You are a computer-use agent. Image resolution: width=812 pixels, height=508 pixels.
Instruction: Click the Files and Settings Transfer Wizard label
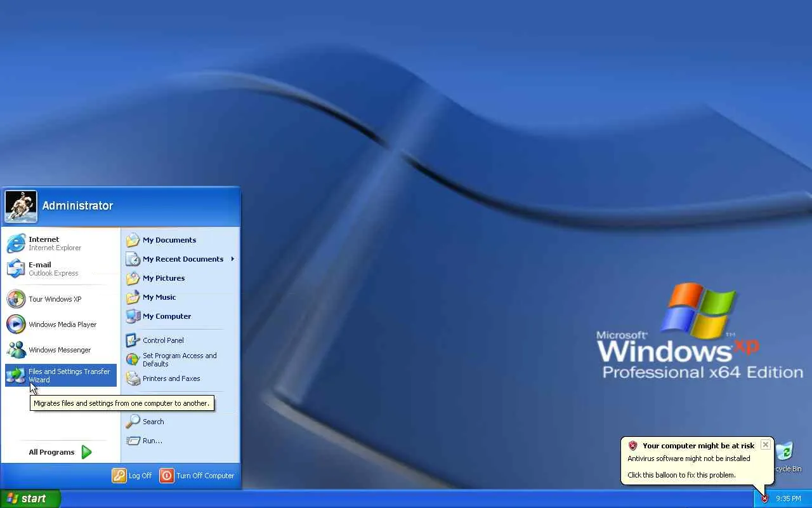tap(69, 375)
